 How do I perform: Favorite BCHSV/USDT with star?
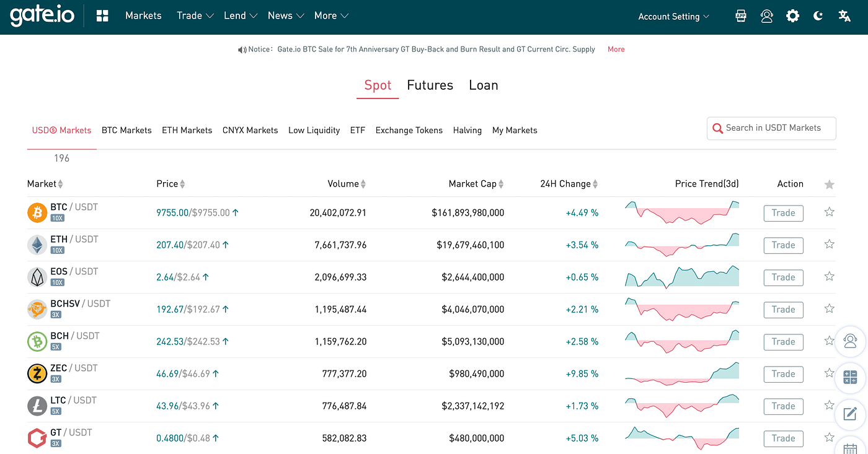point(830,308)
